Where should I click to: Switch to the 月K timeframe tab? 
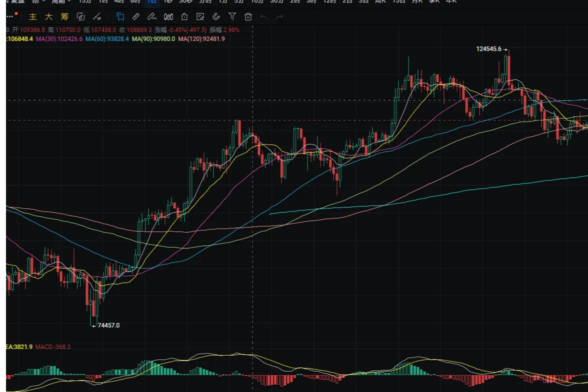tap(417, 1)
